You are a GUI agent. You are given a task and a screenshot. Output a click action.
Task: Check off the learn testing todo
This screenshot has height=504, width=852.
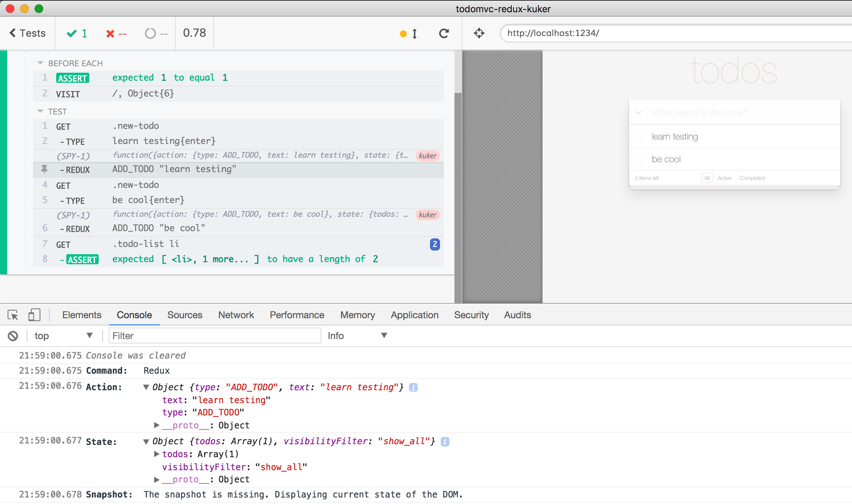click(x=638, y=136)
